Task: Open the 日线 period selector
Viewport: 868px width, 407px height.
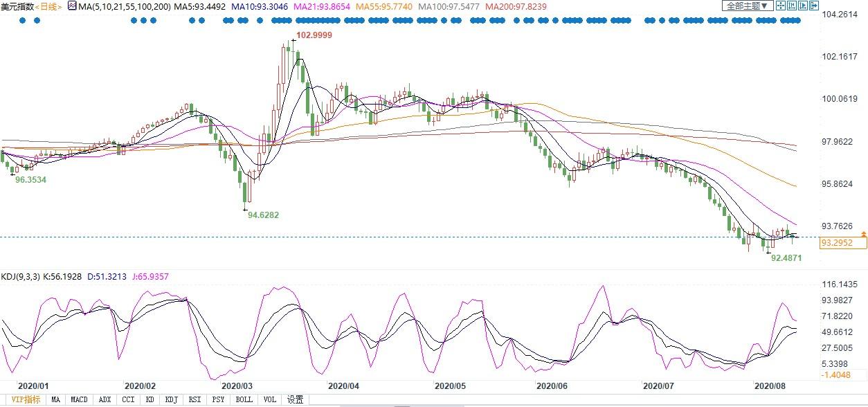Action: tap(48, 6)
